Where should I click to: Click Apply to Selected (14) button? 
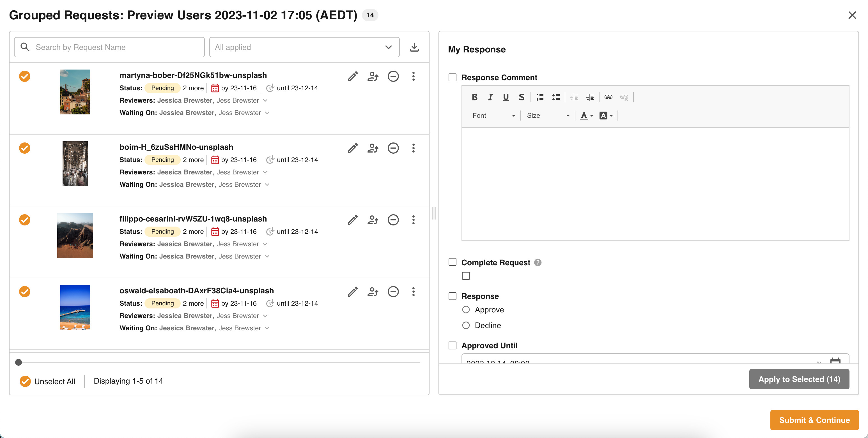tap(799, 379)
